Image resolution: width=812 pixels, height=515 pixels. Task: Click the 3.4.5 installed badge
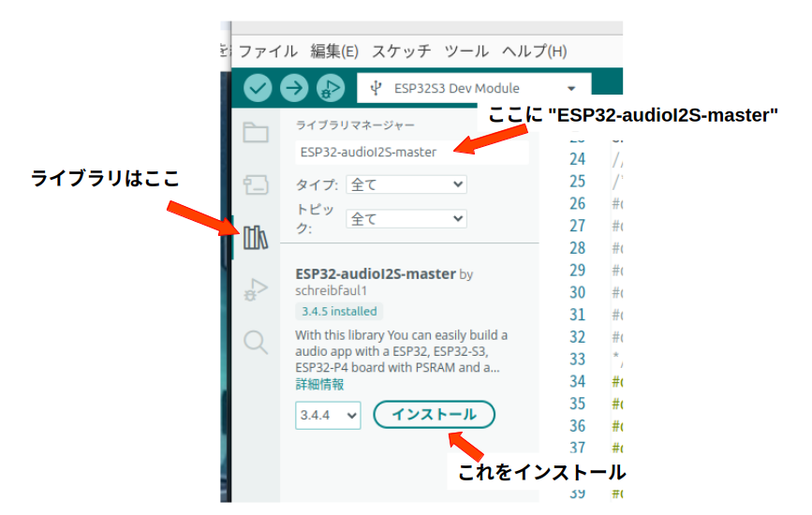pyautogui.click(x=339, y=311)
